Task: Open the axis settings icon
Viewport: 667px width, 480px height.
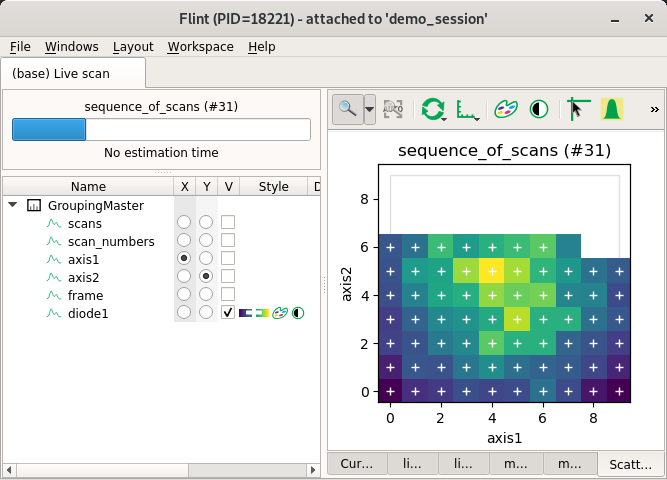Action: coord(467,110)
